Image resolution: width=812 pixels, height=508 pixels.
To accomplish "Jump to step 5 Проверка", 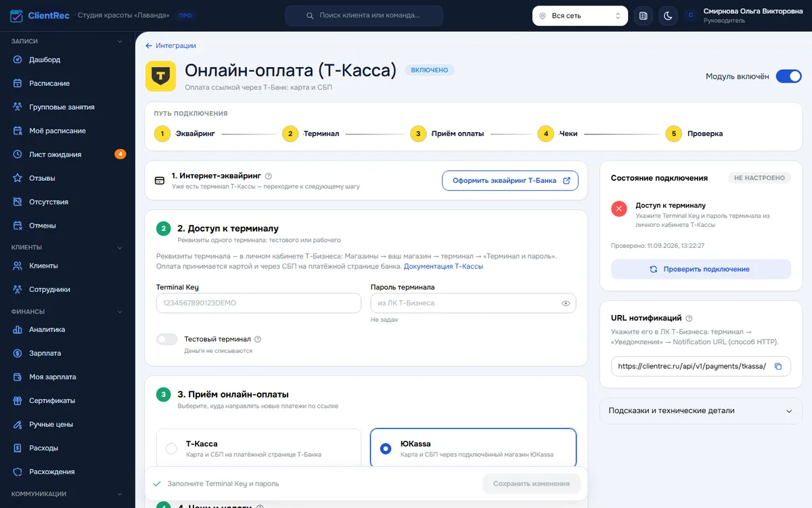I will pyautogui.click(x=694, y=134).
